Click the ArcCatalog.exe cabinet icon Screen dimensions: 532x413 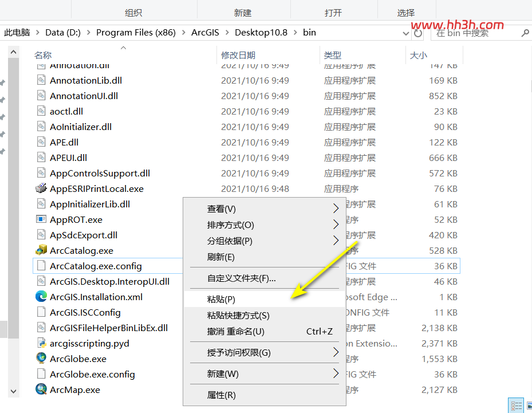41,250
